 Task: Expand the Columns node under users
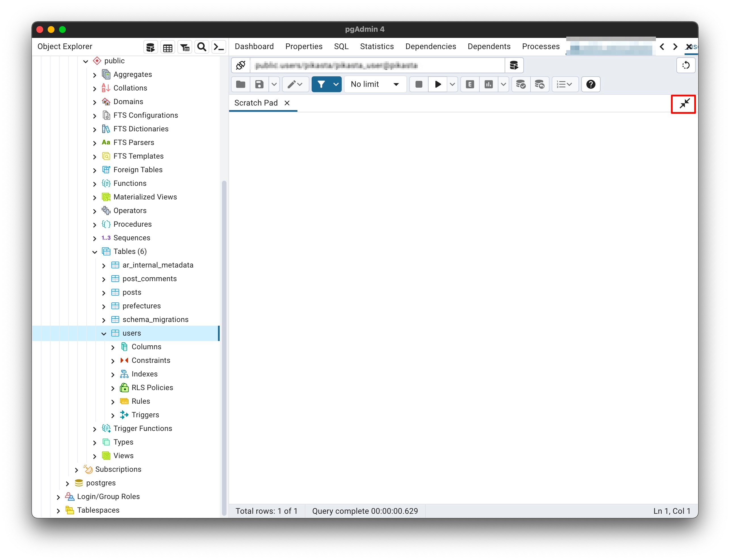coord(113,347)
